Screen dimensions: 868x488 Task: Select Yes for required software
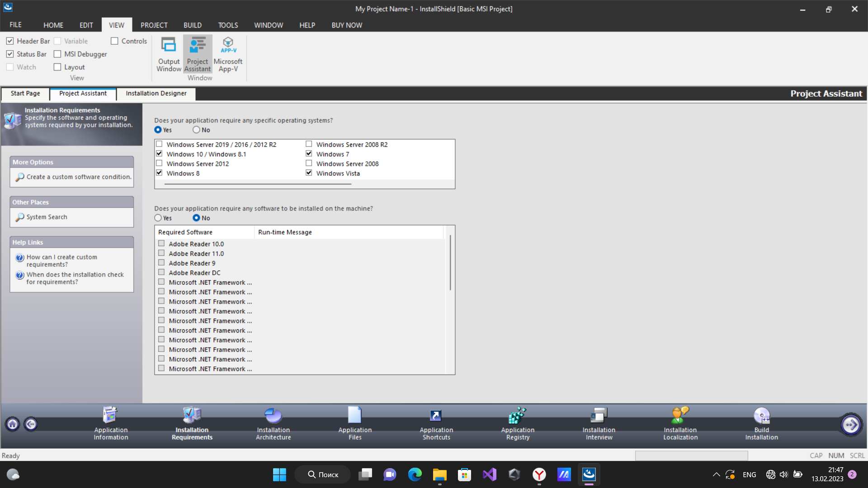coord(158,218)
